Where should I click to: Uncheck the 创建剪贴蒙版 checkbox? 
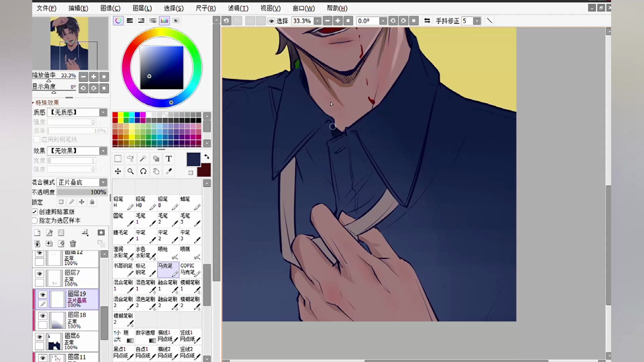[x=35, y=212]
